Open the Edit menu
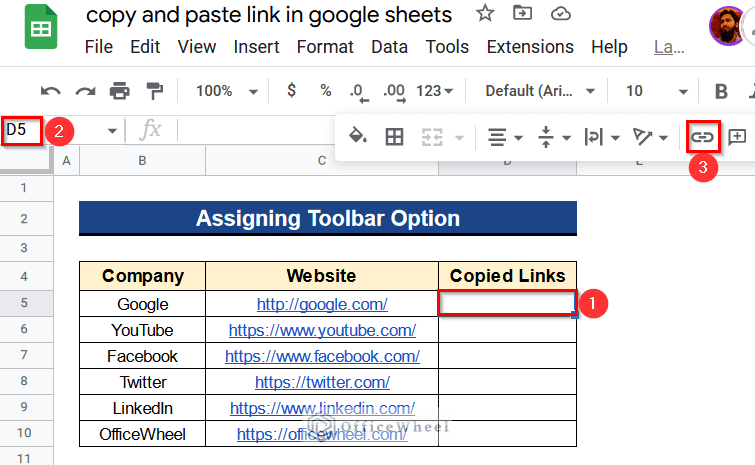 145,47
